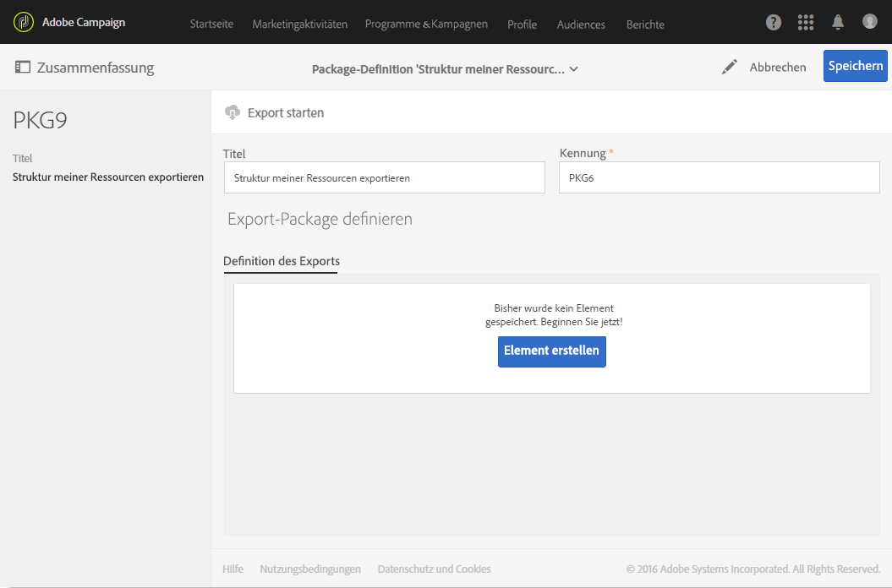892x588 pixels.
Task: Select the Definition des Exports tab
Action: click(x=281, y=261)
